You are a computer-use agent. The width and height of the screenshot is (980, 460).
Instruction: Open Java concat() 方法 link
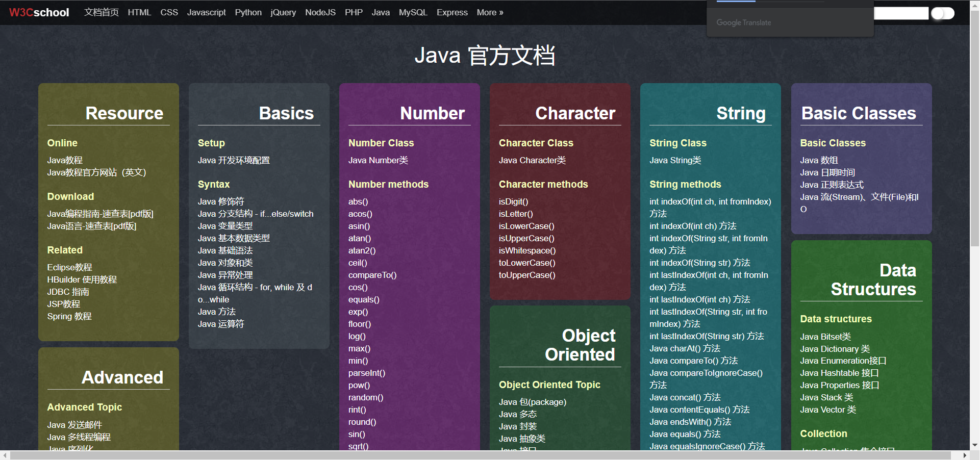click(685, 397)
